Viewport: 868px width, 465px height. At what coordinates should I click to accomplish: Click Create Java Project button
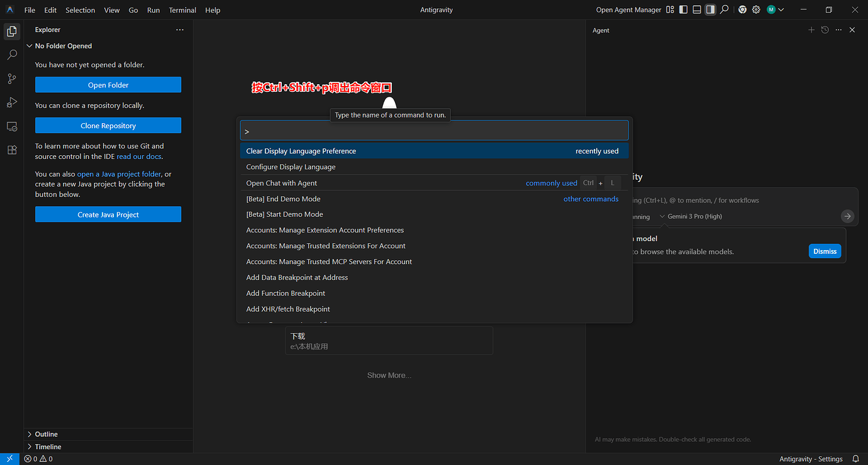coord(108,214)
